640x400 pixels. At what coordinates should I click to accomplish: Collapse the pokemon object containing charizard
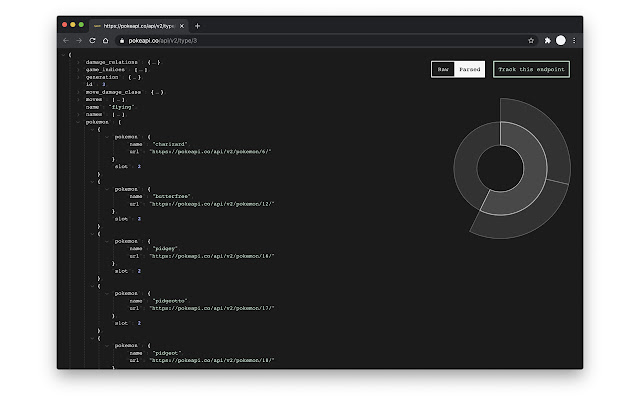tap(107, 137)
